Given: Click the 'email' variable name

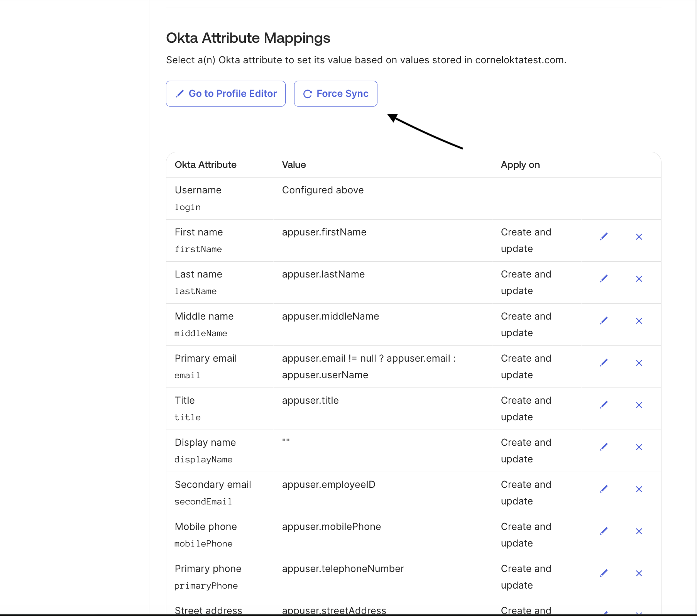Looking at the screenshot, I should pos(187,376).
